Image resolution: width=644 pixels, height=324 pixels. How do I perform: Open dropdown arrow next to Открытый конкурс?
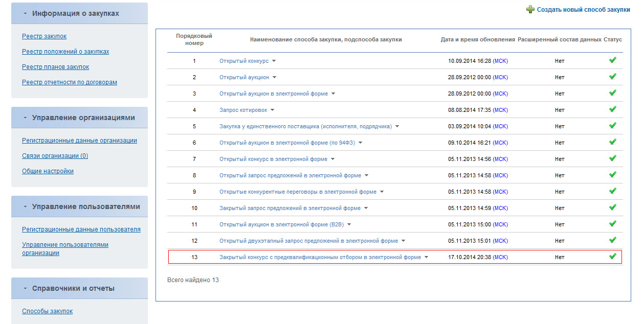[274, 61]
